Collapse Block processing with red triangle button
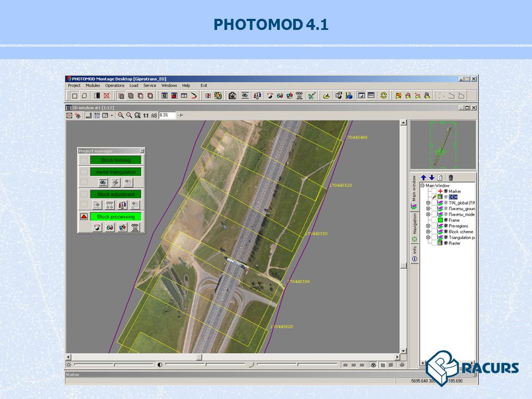Image resolution: width=532 pixels, height=399 pixels. click(x=84, y=217)
